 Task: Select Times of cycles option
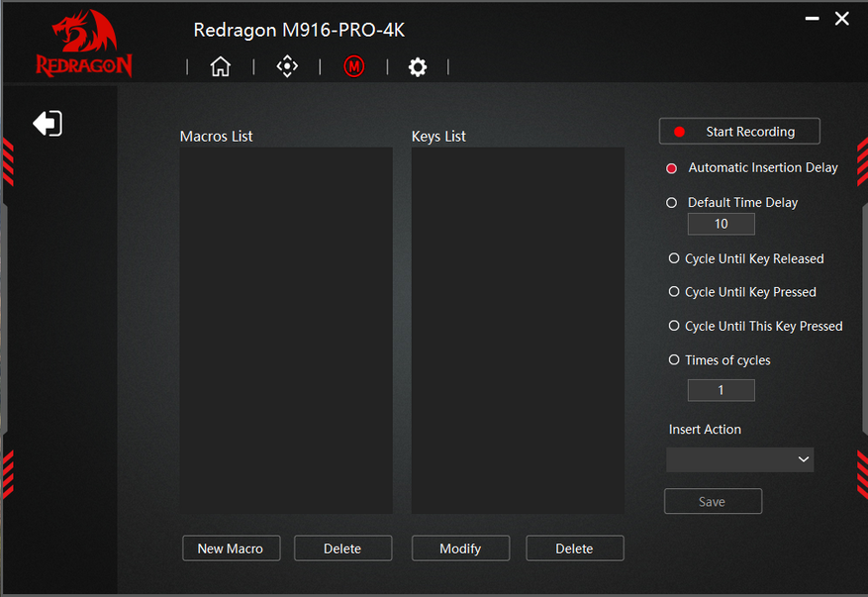(x=674, y=360)
